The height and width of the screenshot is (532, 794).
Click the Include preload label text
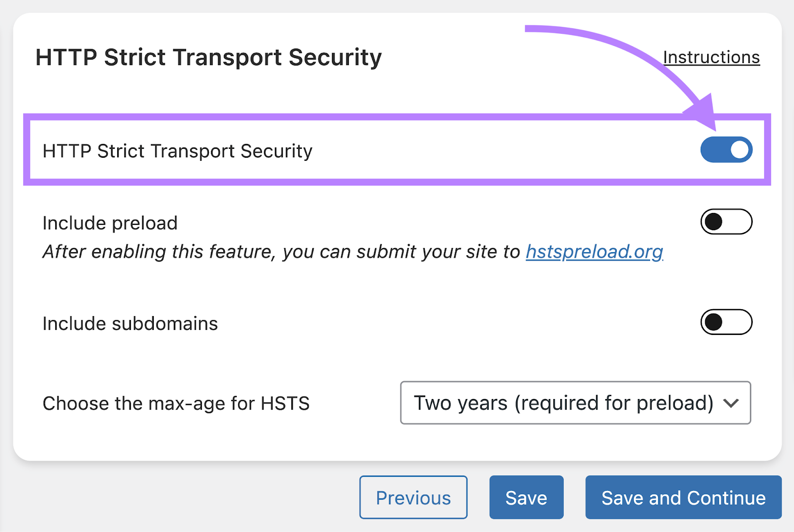[x=109, y=222]
